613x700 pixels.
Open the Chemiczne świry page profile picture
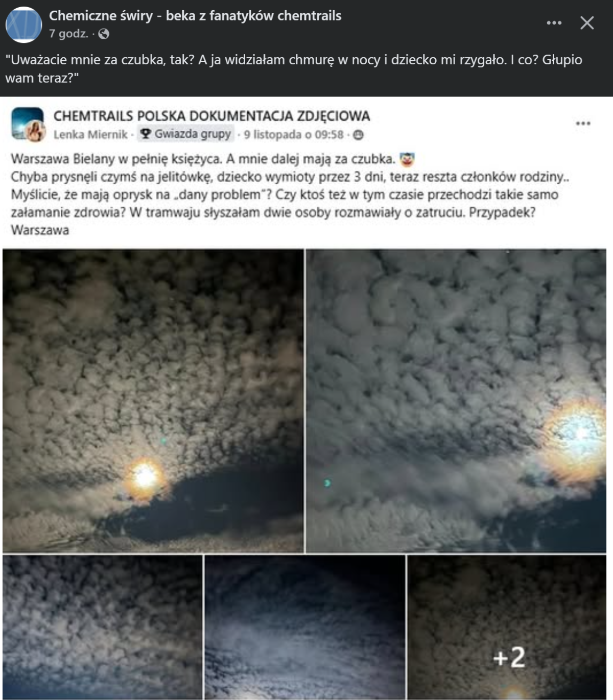pyautogui.click(x=23, y=25)
